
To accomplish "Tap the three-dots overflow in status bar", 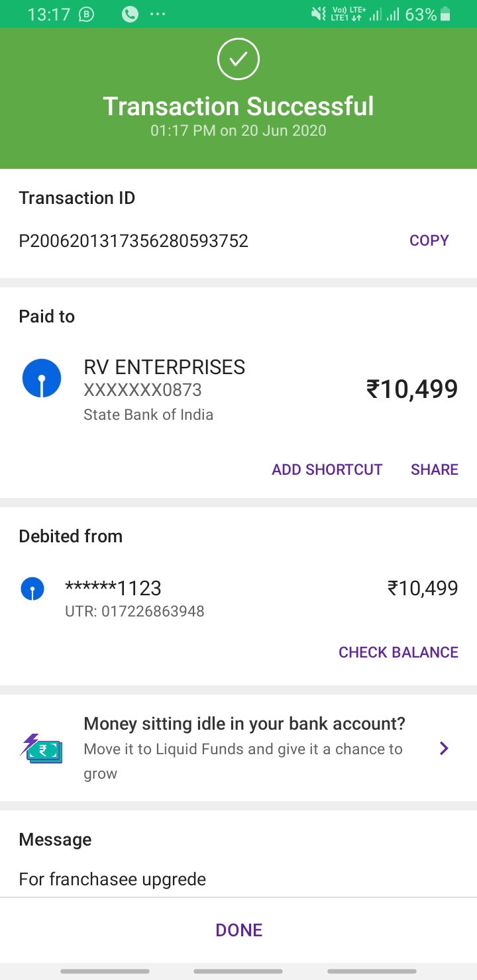I will (x=158, y=14).
